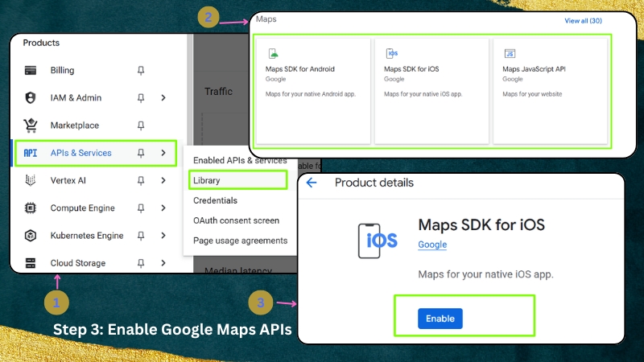Screen dimensions: 644x362
Task: Pin Kubernetes Engine product
Action: (x=141, y=236)
